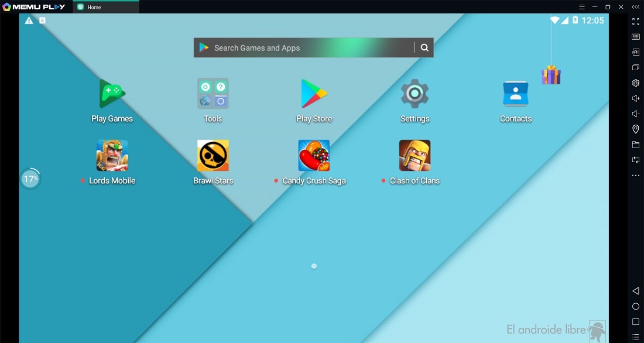Open the Contacts app
Screen dimensions: 644x343
(x=515, y=94)
